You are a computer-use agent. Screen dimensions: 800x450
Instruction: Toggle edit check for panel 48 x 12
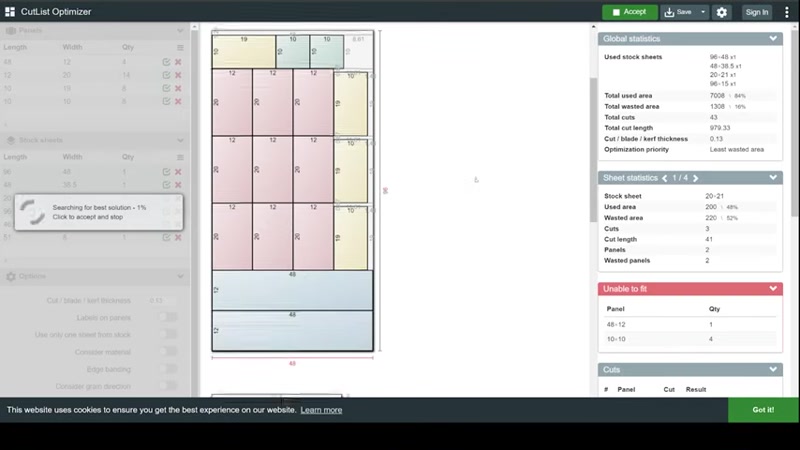[x=166, y=62]
